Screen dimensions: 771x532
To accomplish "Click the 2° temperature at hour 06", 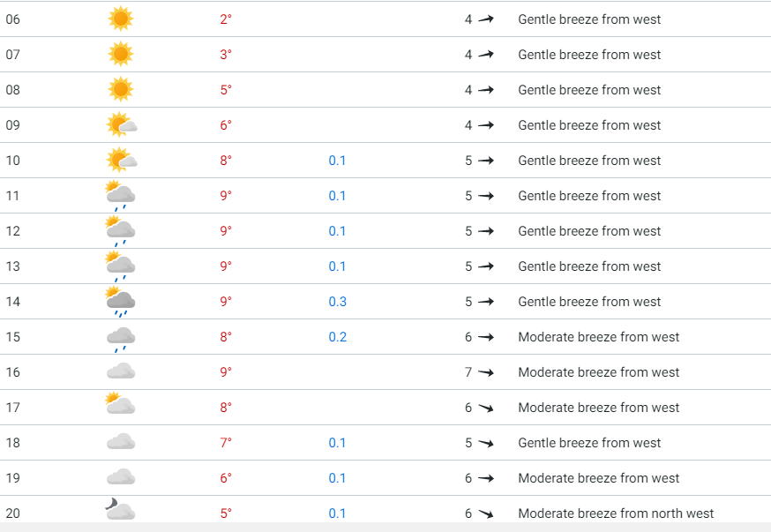I will click(226, 19).
